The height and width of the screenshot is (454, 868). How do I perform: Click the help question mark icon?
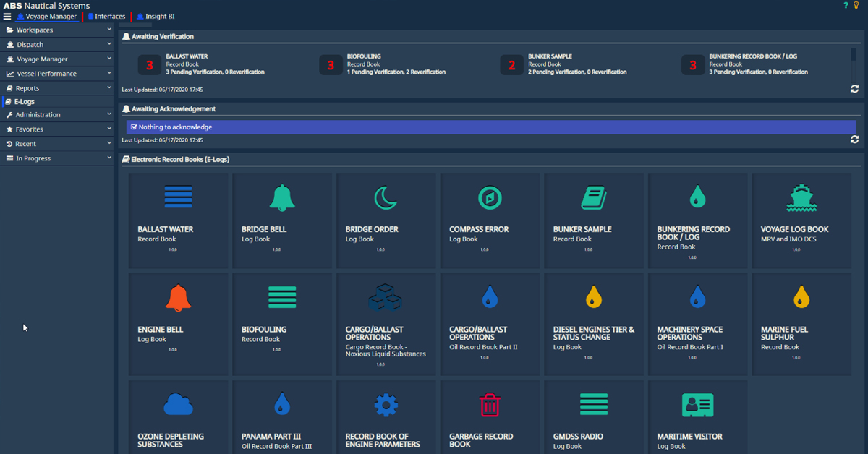845,6
